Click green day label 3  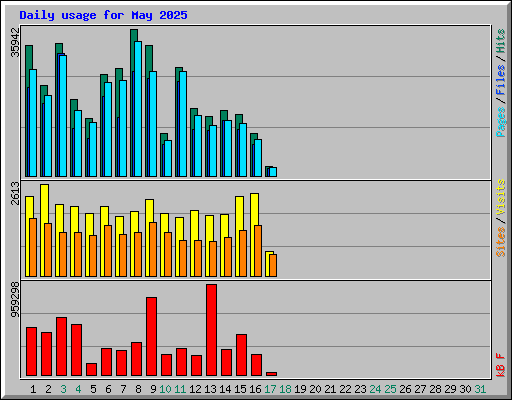63,389
